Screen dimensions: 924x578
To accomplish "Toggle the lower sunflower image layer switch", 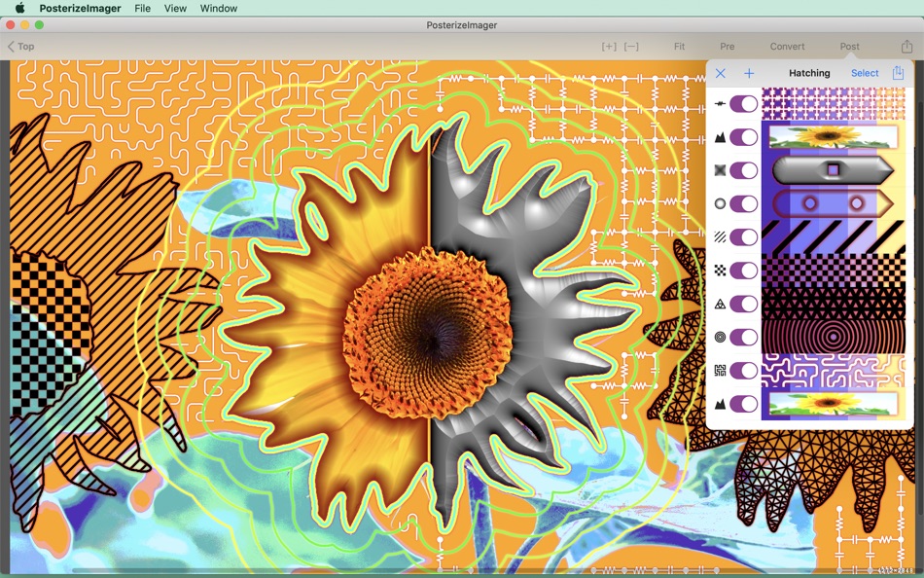I will 744,404.
